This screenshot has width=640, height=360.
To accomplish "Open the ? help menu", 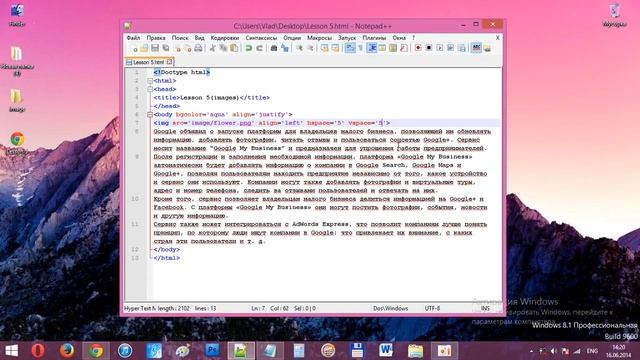I will point(413,38).
